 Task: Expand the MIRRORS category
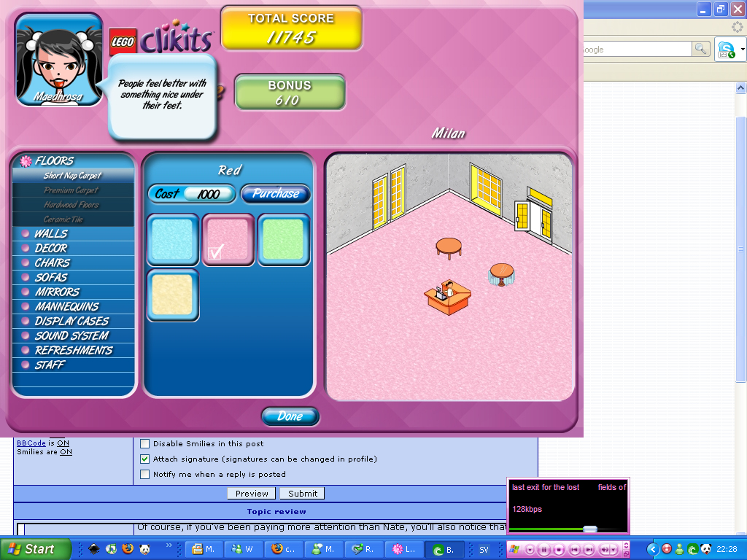[74, 292]
